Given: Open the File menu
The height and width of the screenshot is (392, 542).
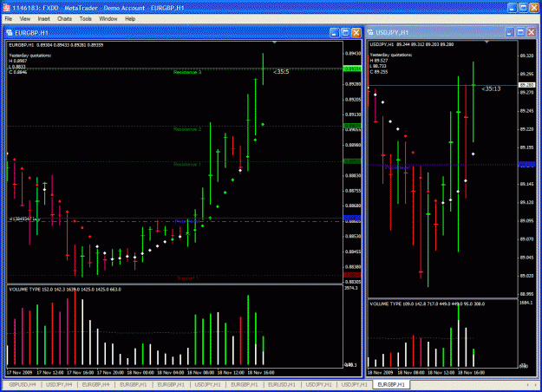Looking at the screenshot, I should (9, 19).
